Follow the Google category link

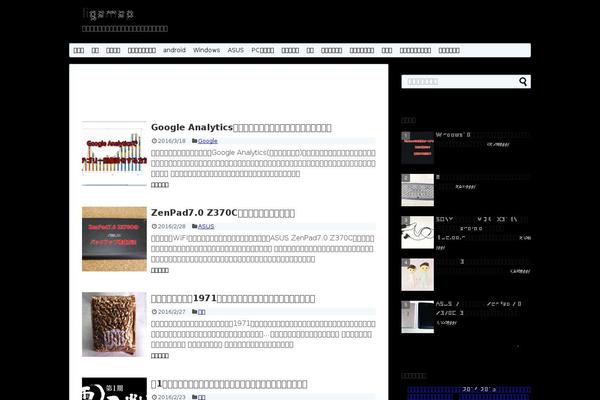tap(208, 141)
